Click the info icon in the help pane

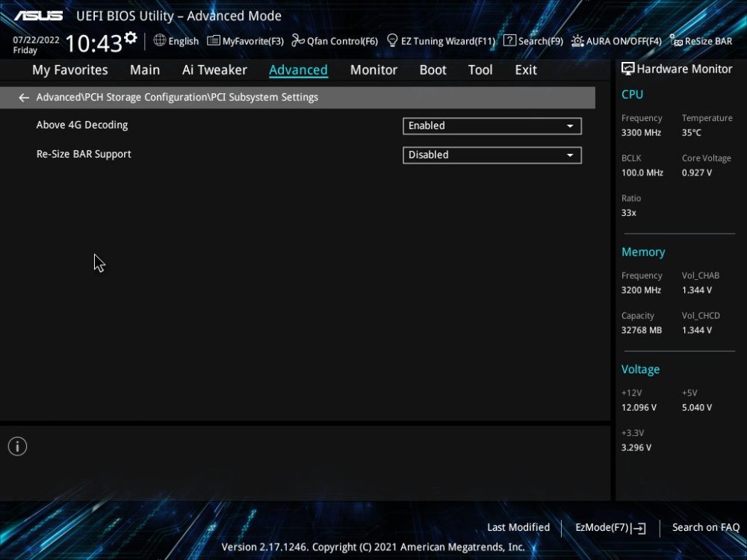(18, 447)
